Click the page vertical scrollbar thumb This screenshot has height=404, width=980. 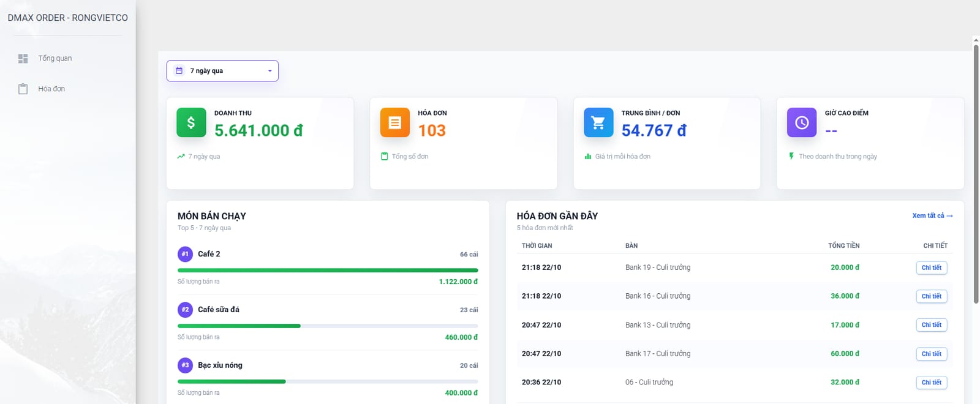coord(976,174)
